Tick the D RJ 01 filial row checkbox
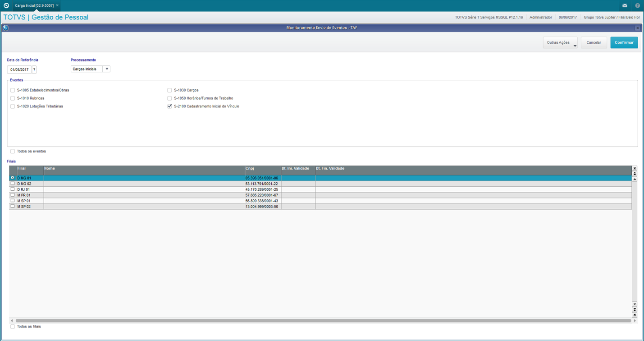The height and width of the screenshot is (341, 644). click(x=13, y=189)
